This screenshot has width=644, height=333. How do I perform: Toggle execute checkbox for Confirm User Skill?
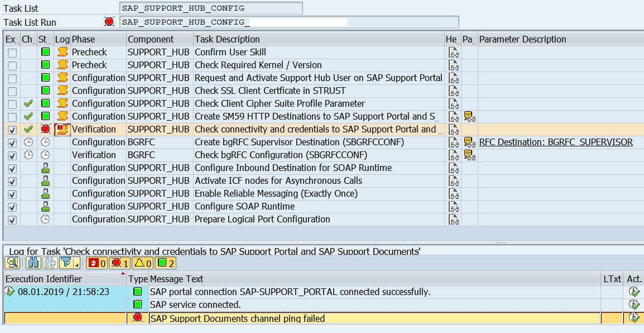[x=12, y=53]
